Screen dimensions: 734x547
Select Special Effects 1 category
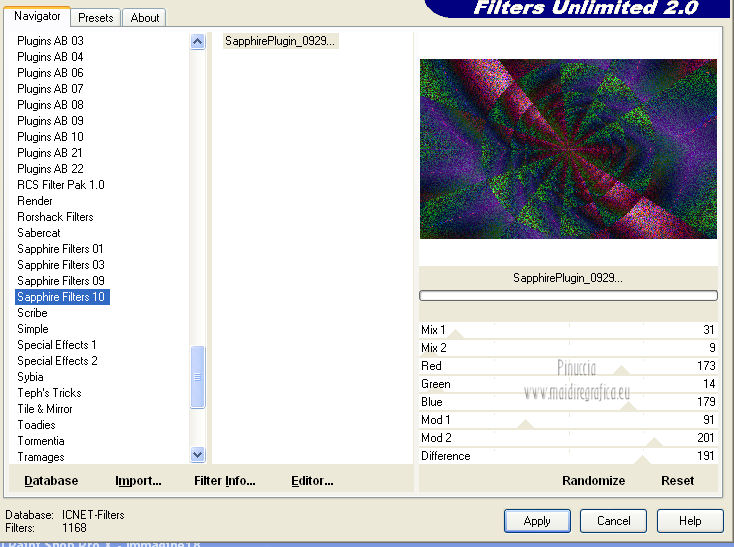[57, 344]
